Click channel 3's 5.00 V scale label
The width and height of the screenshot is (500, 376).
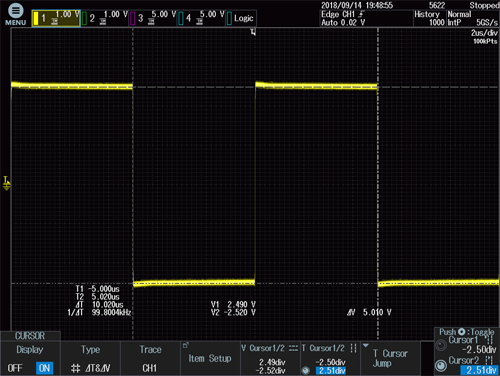164,14
